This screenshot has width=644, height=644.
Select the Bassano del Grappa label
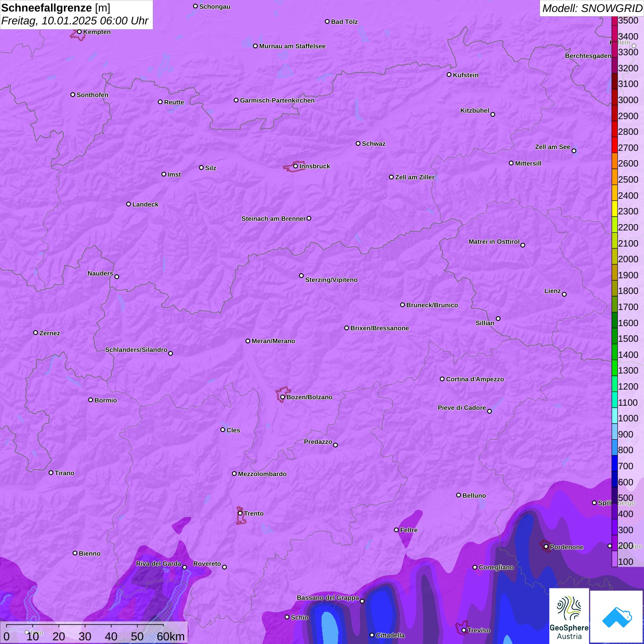click(x=328, y=598)
